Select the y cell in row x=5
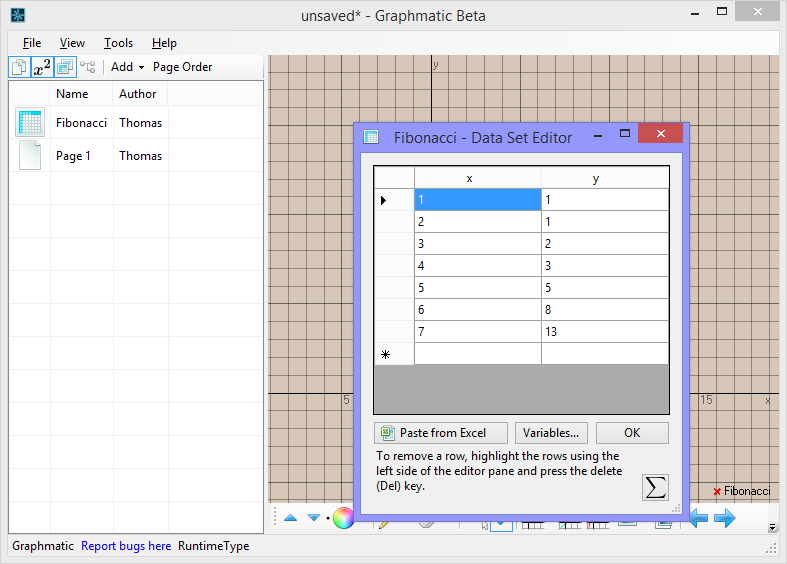The height and width of the screenshot is (564, 787). [x=605, y=288]
